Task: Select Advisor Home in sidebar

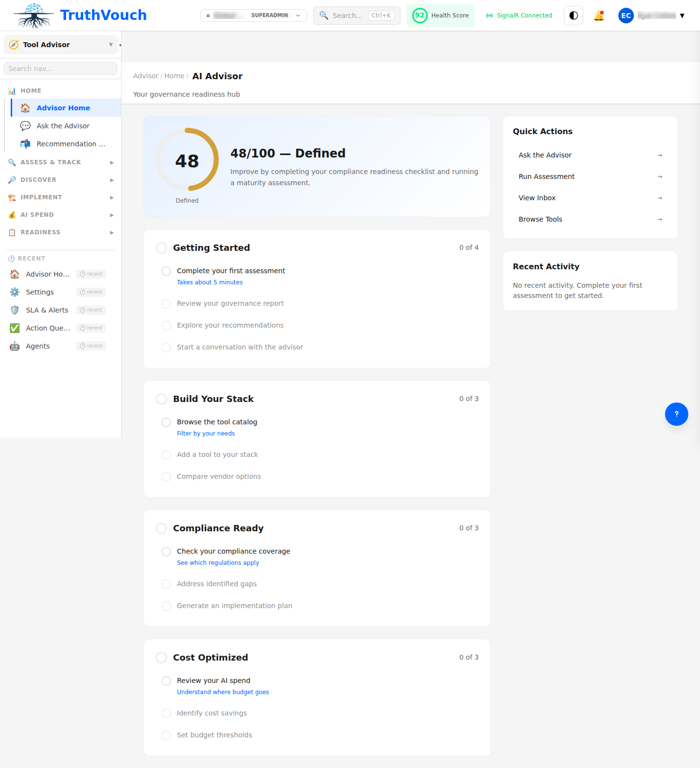Action: click(x=66, y=108)
